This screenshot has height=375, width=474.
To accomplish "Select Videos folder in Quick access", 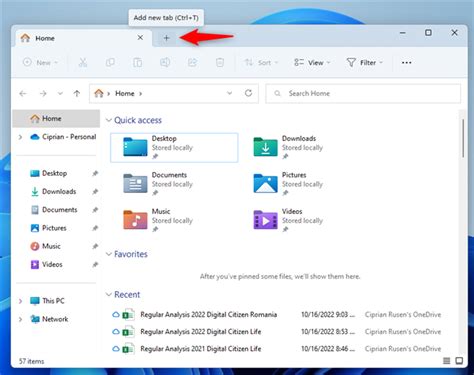I will point(288,220).
